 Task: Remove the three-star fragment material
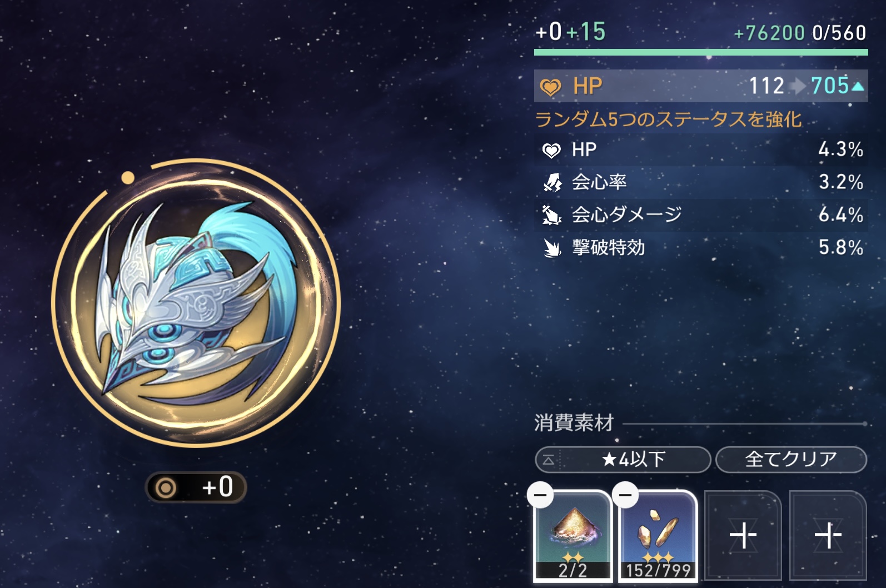[625, 494]
